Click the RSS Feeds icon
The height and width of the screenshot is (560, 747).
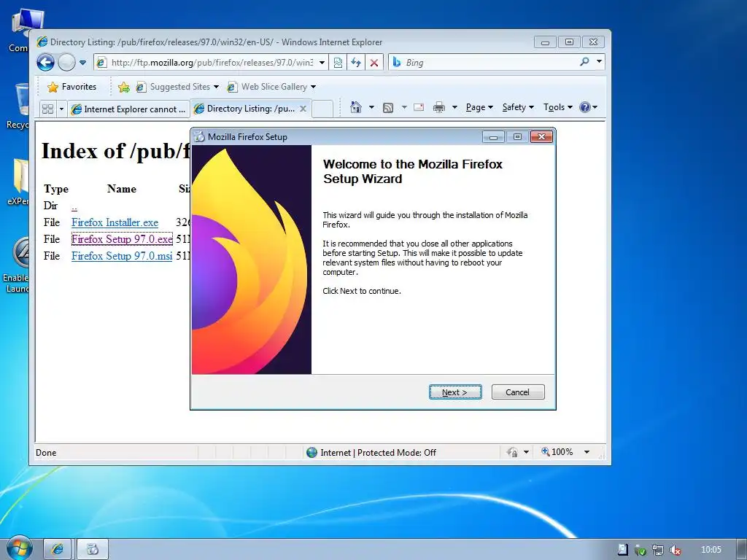point(388,108)
